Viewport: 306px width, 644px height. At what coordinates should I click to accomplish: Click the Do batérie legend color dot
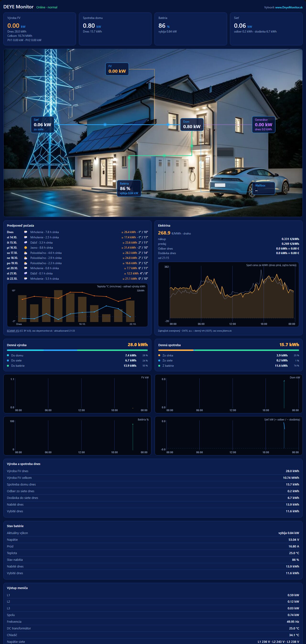point(8,366)
